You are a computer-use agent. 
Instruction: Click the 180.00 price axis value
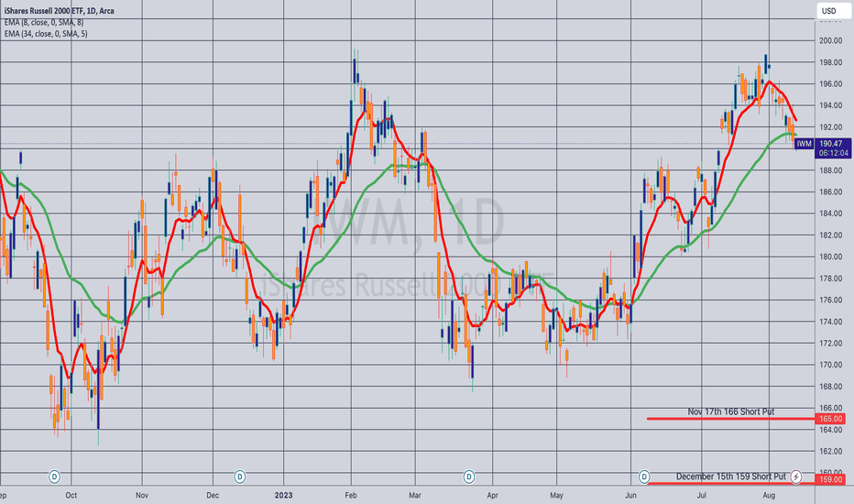point(830,257)
